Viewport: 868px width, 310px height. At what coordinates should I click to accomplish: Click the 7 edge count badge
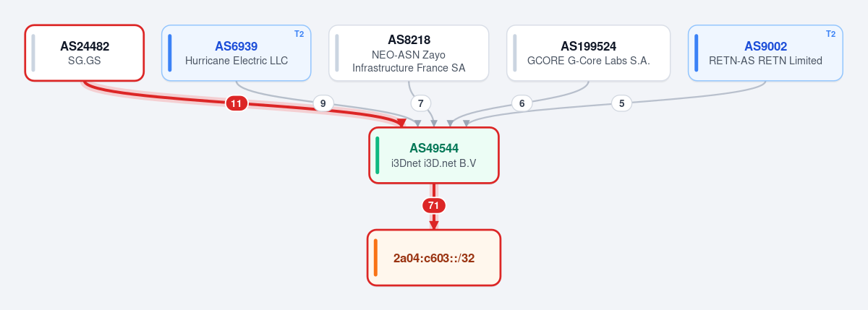pos(421,103)
